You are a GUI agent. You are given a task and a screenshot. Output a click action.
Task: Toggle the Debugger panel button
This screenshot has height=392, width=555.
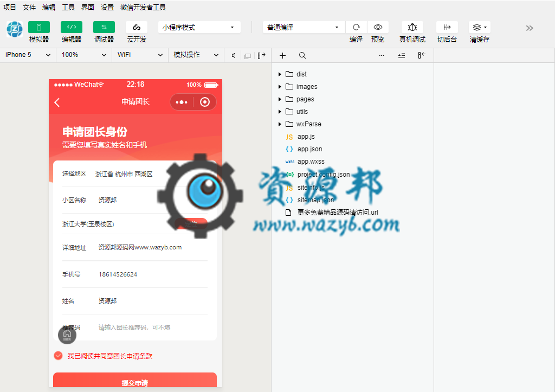[x=104, y=27]
